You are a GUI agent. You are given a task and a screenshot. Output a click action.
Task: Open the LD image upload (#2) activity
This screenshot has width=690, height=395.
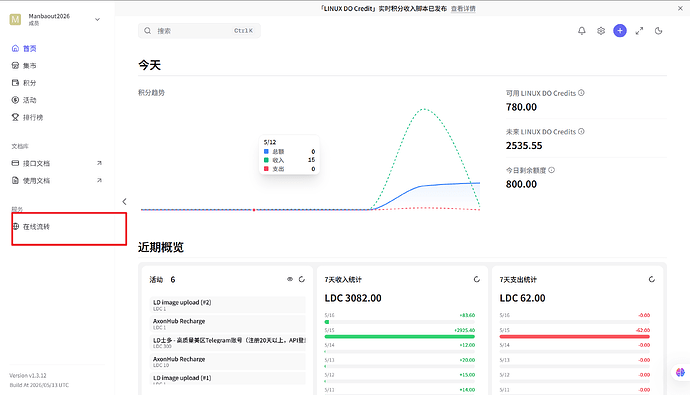point(228,305)
